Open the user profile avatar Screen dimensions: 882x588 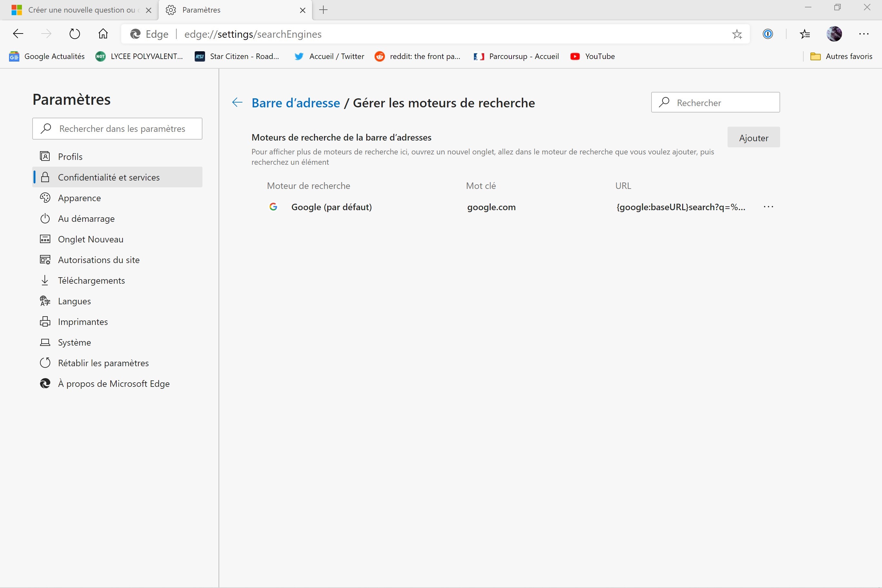point(834,34)
